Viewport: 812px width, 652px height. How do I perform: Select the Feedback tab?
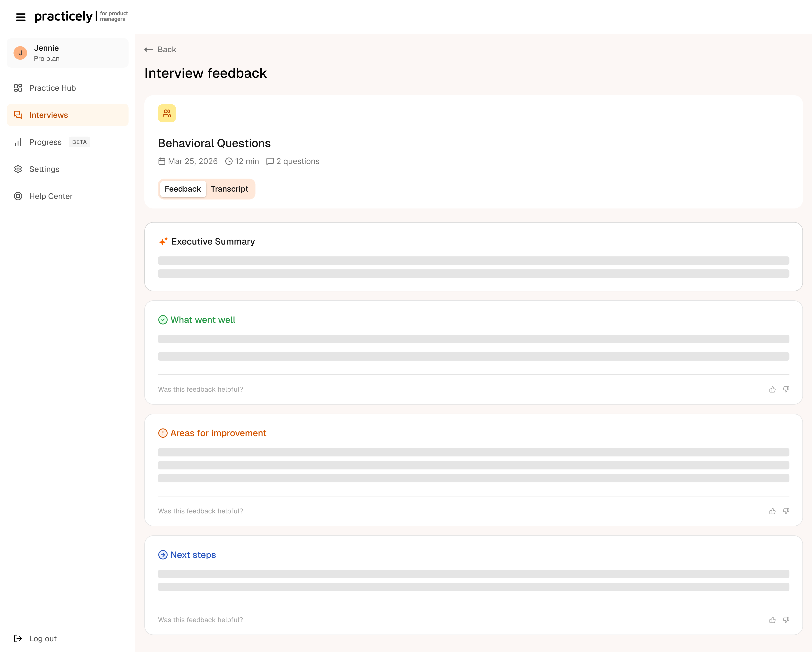(x=183, y=189)
